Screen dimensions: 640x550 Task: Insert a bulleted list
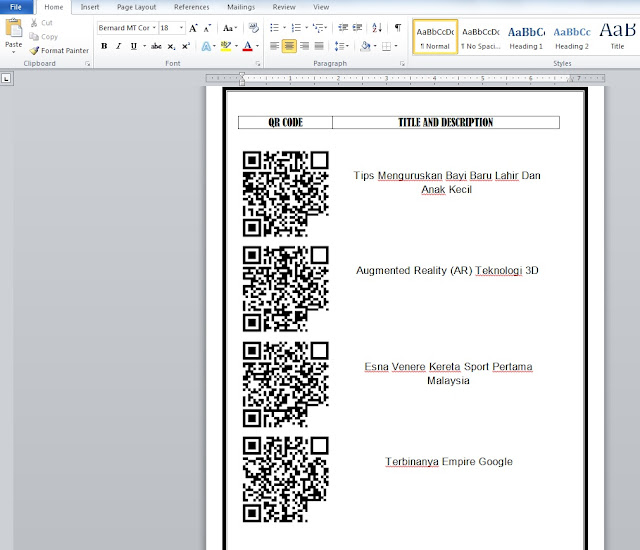274,28
